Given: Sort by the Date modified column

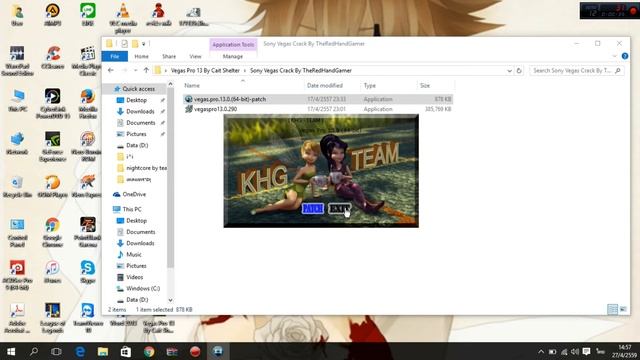Looking at the screenshot, I should click(x=325, y=85).
